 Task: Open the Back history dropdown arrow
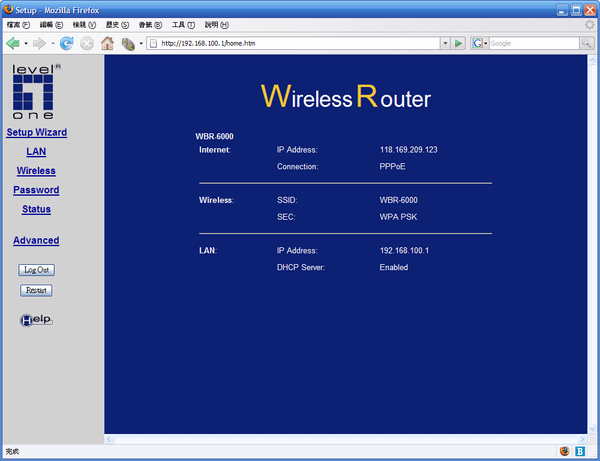pyautogui.click(x=26, y=44)
